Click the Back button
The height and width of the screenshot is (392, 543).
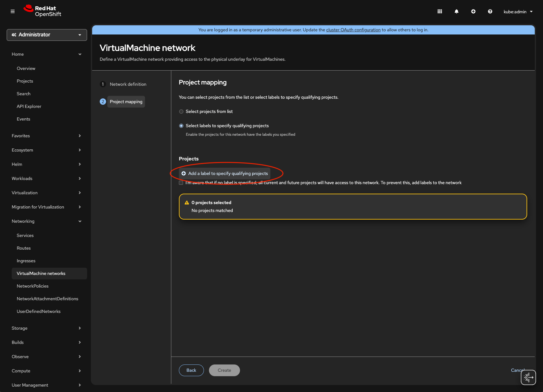pos(191,370)
